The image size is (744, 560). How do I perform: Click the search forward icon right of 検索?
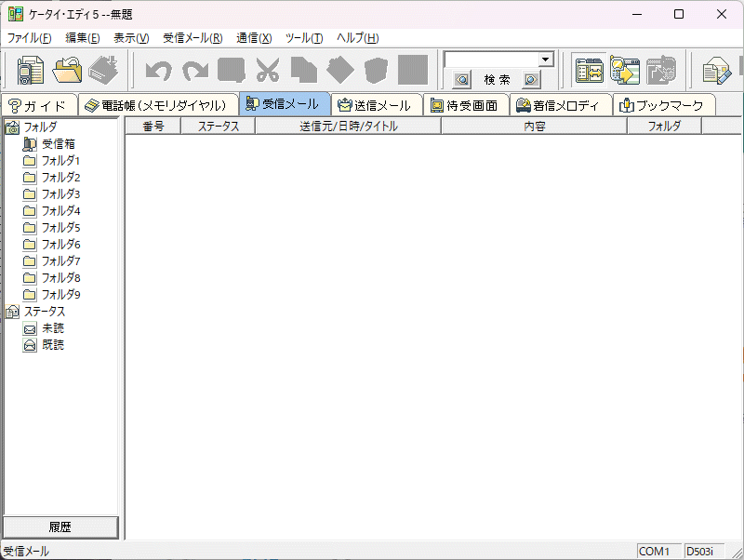coord(530,80)
